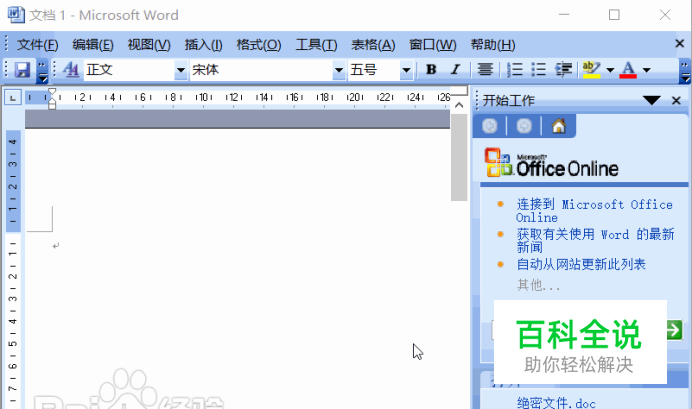Close the document using menu bar X

pyautogui.click(x=680, y=44)
